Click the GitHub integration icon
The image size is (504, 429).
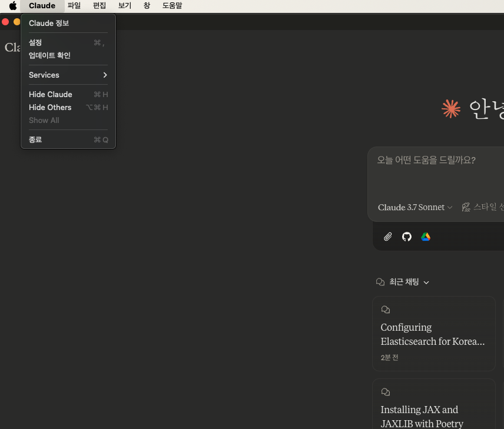tap(407, 237)
